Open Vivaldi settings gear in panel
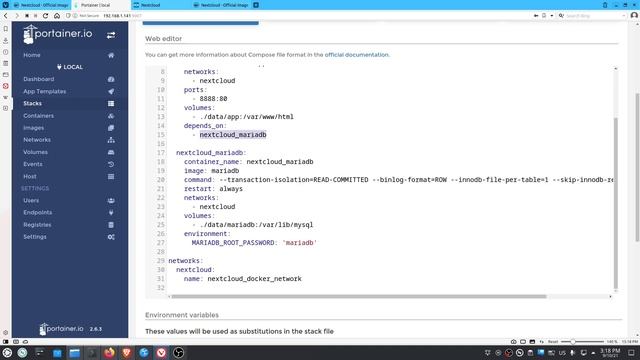This screenshot has width=640, height=360. click(5, 333)
